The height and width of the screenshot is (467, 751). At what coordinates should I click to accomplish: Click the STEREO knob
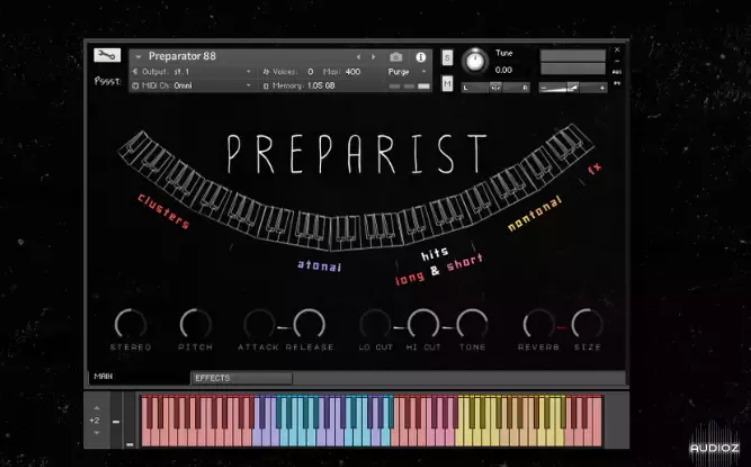click(130, 324)
